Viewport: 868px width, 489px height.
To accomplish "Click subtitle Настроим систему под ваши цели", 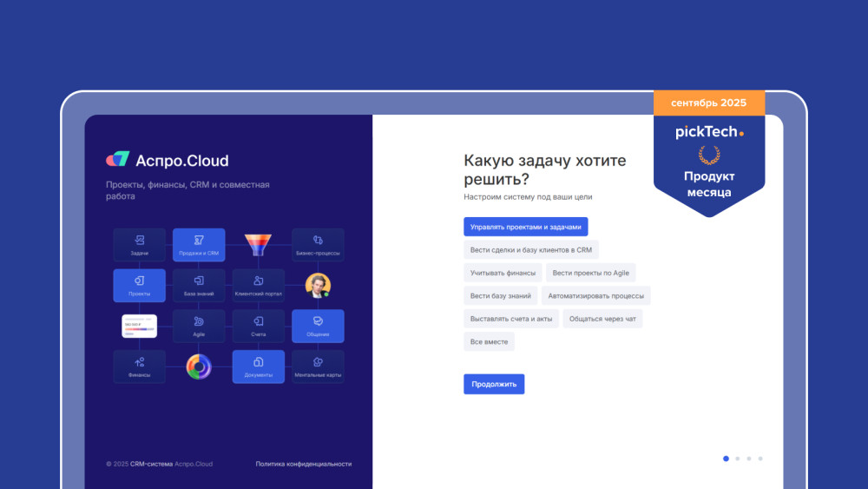I will (528, 196).
